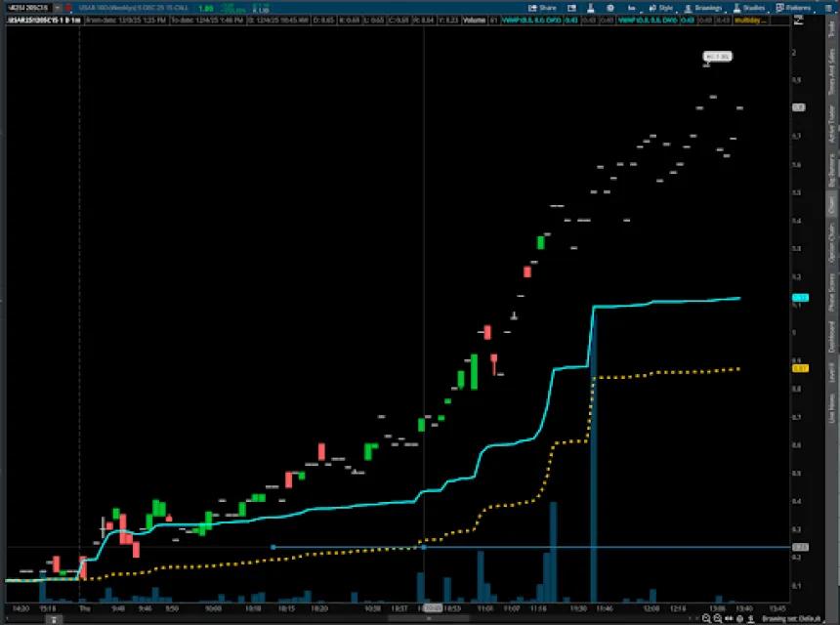
Task: Open the Style menu
Action: pyautogui.click(x=661, y=8)
